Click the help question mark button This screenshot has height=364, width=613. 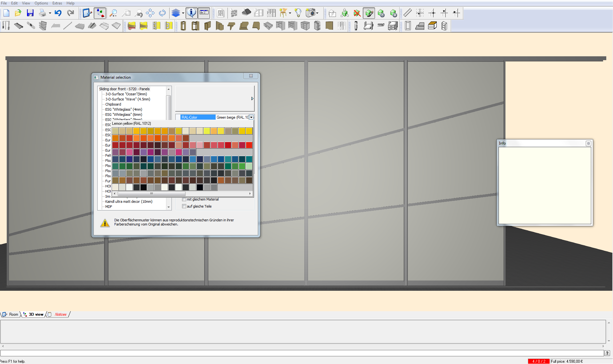607,353
